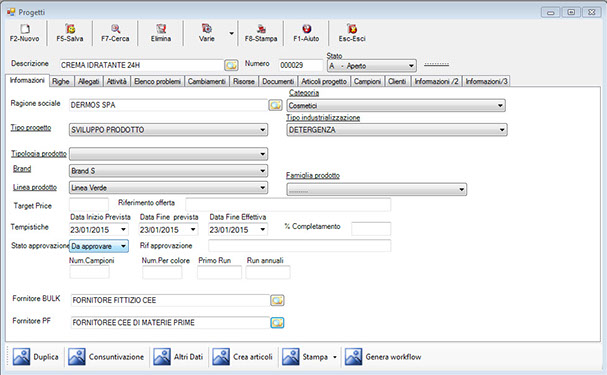Click the F2-Nuovo new document icon
This screenshot has height=375, width=607.
pos(25,29)
